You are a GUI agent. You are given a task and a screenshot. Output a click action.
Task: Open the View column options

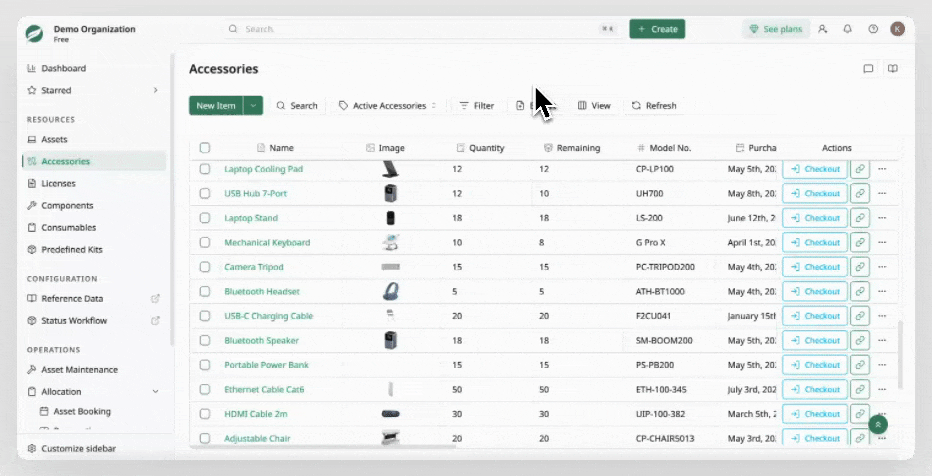(594, 105)
